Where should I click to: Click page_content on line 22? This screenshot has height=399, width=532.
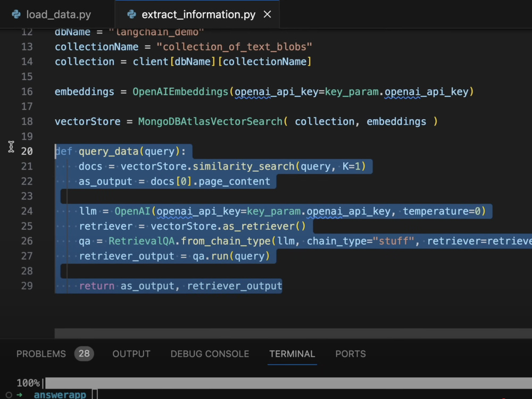(234, 181)
